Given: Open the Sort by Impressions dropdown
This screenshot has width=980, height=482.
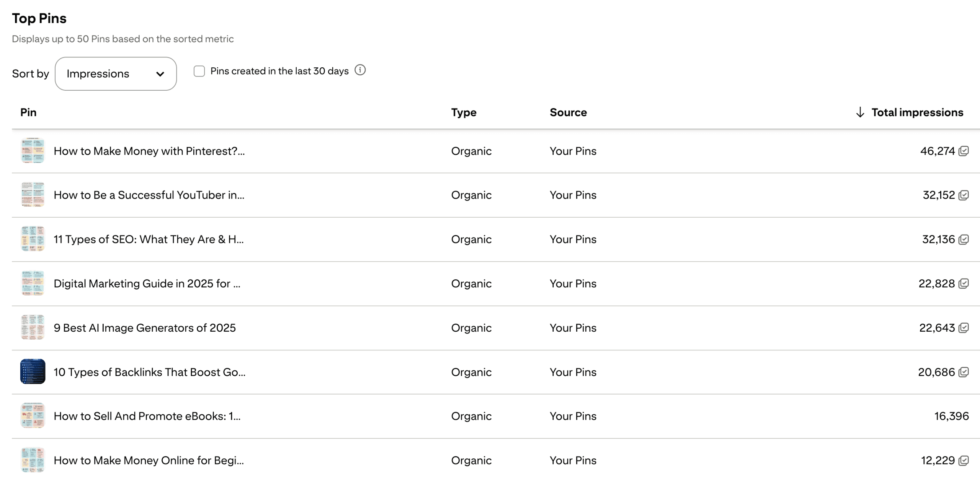Looking at the screenshot, I should (x=116, y=74).
